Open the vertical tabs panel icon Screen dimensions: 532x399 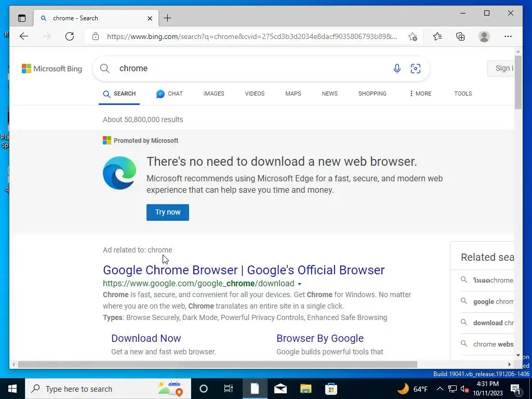[22, 18]
